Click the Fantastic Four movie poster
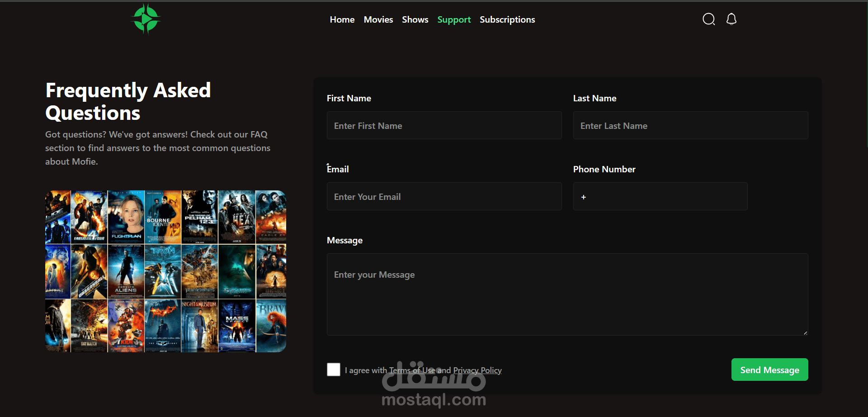Viewport: 868px width, 417px height. [x=89, y=217]
